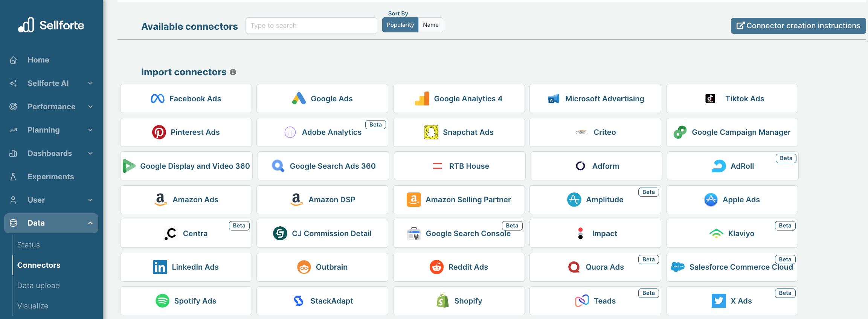Click the Snapchat Ads ghost icon
Image resolution: width=868 pixels, height=319 pixels.
[431, 132]
